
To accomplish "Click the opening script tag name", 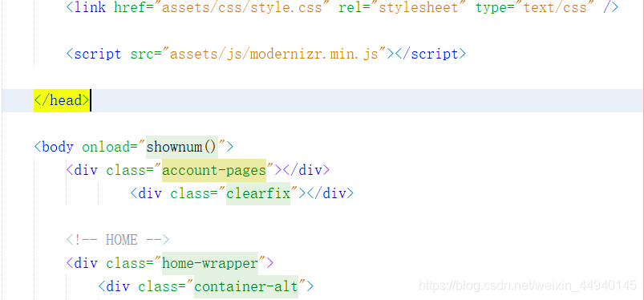I will coord(98,54).
